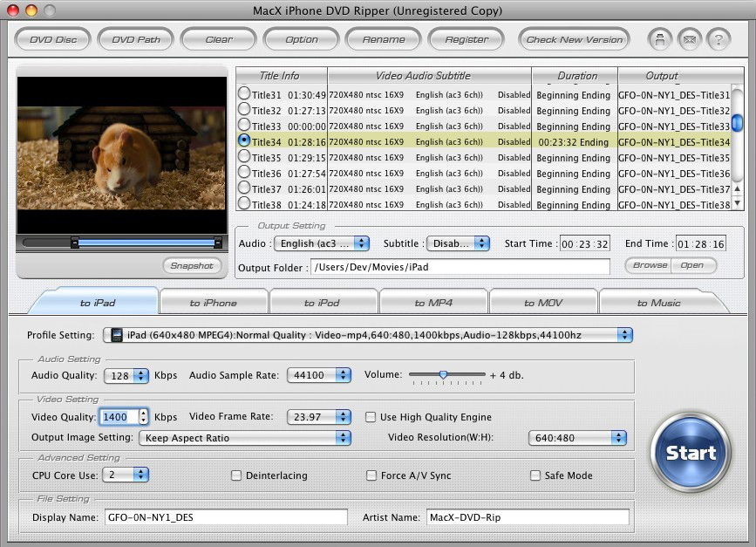Click the right trim handle on preview slider

(x=218, y=243)
